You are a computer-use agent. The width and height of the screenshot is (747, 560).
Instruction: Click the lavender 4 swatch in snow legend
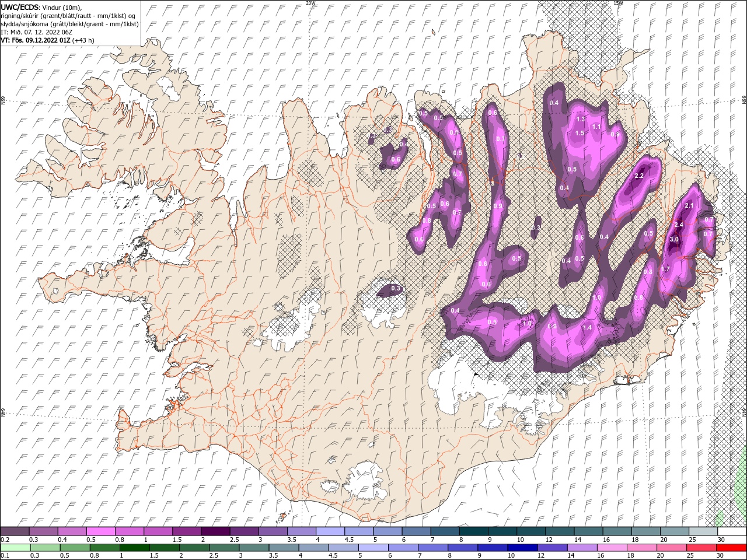pyautogui.click(x=331, y=531)
